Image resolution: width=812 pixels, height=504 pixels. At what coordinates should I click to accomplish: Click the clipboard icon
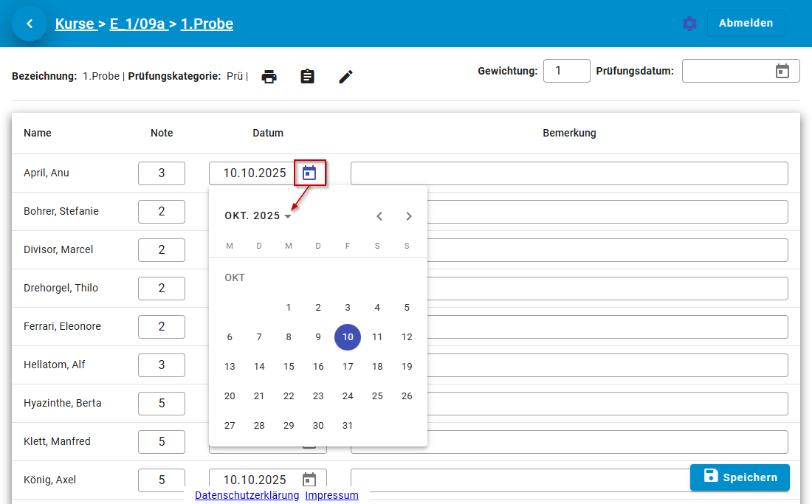coord(308,76)
